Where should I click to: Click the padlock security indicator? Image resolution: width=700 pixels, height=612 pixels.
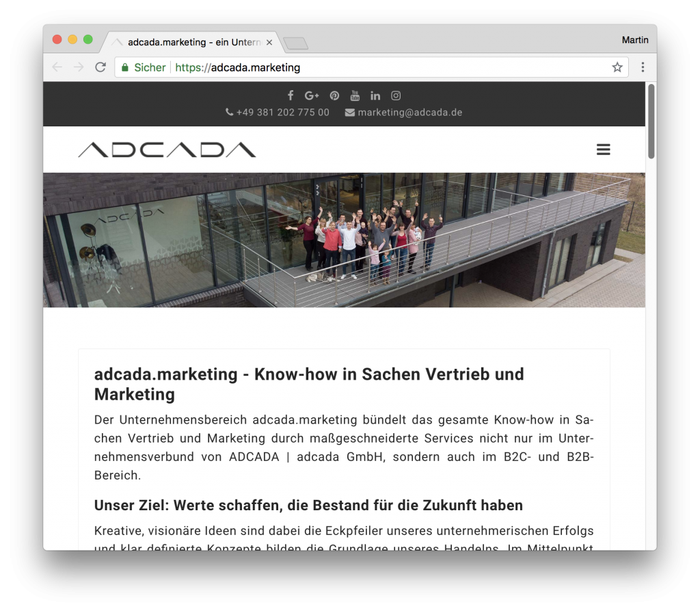pos(124,67)
